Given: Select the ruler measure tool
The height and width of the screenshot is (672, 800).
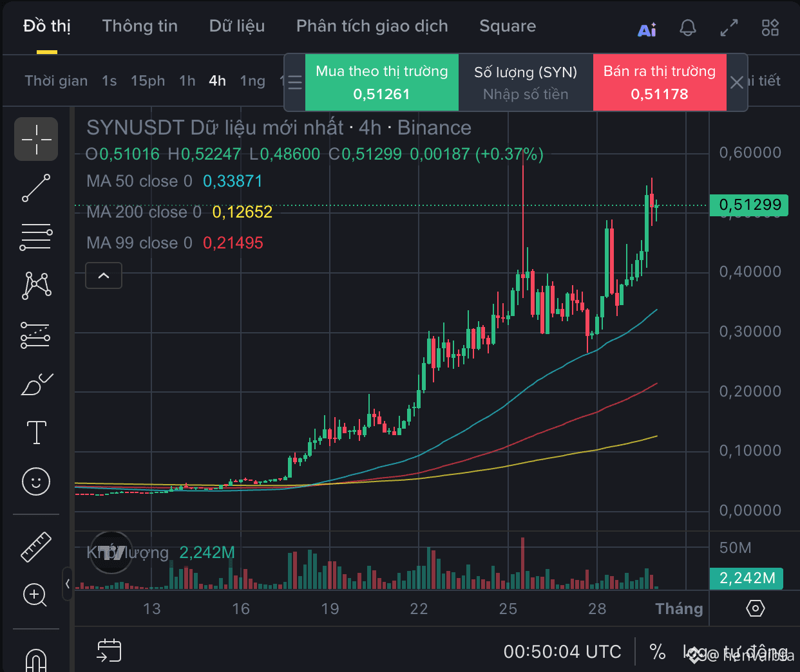Looking at the screenshot, I should tap(36, 547).
